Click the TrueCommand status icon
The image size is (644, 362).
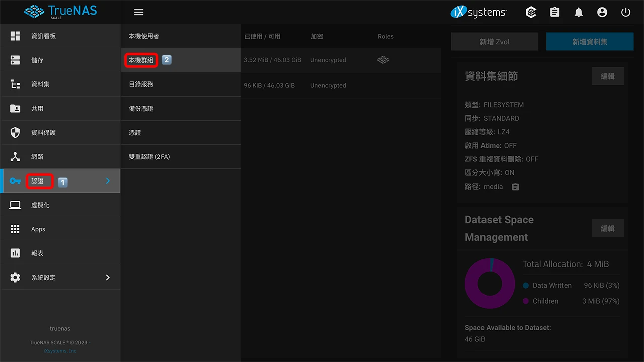(531, 12)
